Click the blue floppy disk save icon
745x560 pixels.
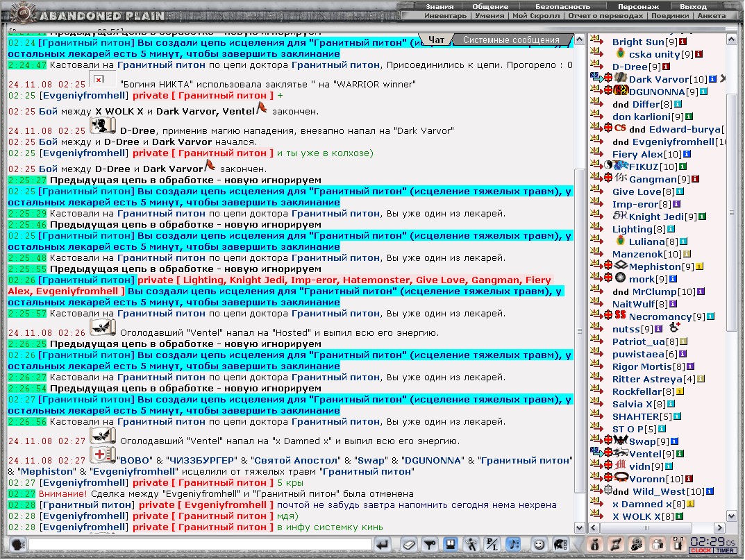pyautogui.click(x=451, y=544)
